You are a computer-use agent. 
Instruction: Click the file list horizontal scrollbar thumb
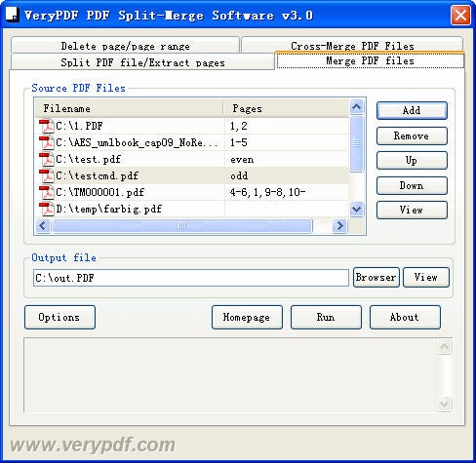click(x=182, y=226)
